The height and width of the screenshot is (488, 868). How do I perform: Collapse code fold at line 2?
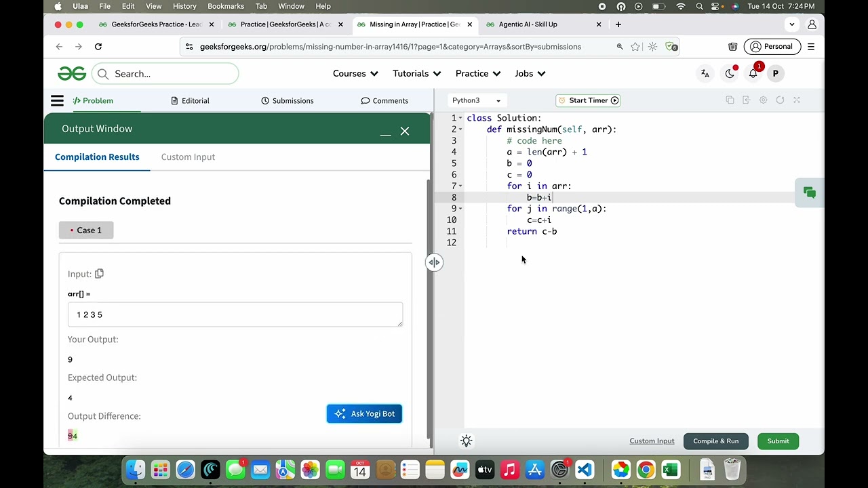[x=460, y=129]
